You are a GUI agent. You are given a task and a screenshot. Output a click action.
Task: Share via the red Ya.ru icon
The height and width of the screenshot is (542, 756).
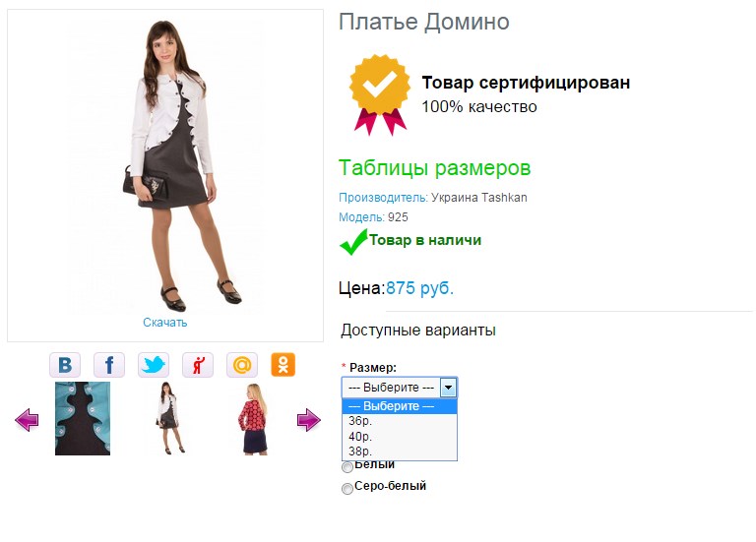point(198,365)
